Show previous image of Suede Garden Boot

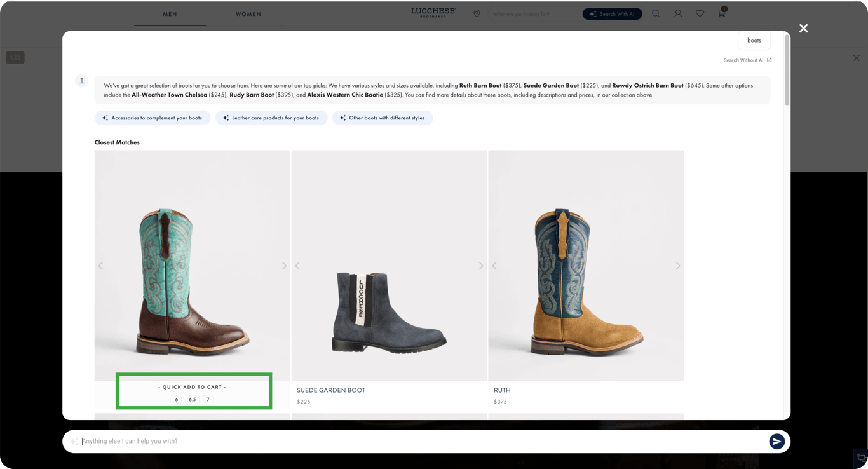[x=297, y=266]
